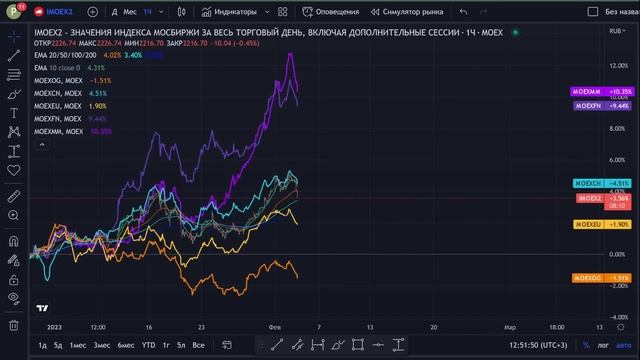Open the go to date calendar icon
This screenshot has height=360, width=640.
click(x=227, y=345)
